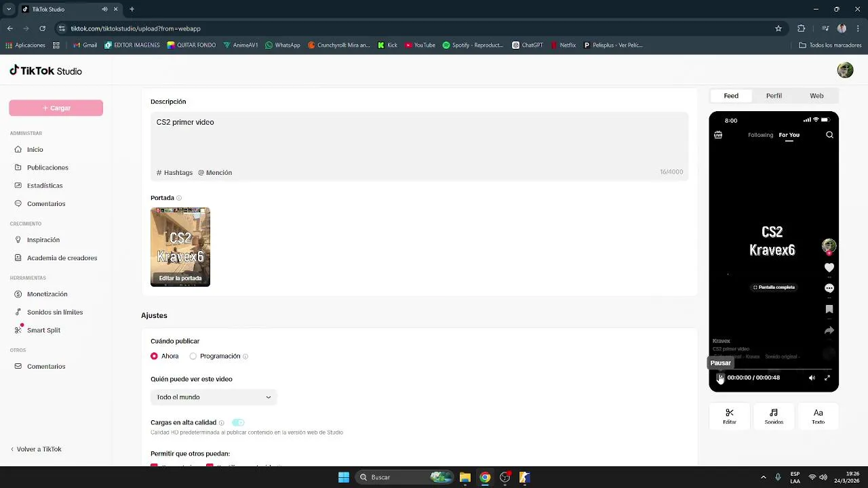Click the Sonidos sin límites music icon
The image size is (868, 488).
(18, 312)
